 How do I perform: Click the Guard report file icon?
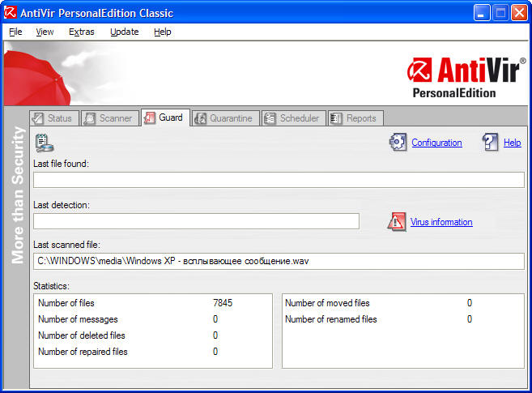(x=44, y=143)
